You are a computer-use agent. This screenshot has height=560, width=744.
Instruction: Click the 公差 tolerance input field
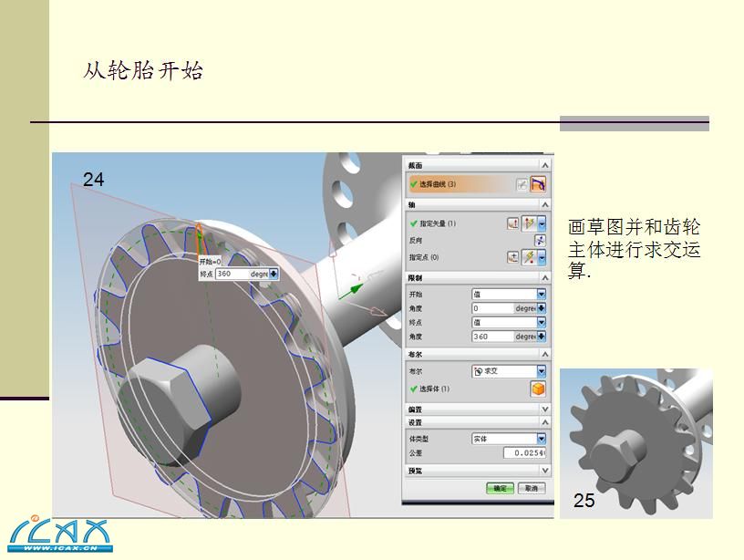524,453
